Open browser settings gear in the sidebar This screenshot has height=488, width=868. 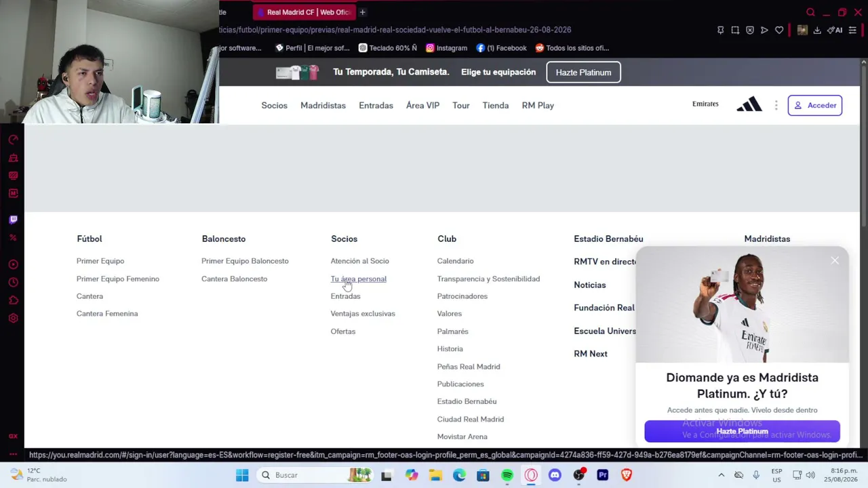coord(13,318)
